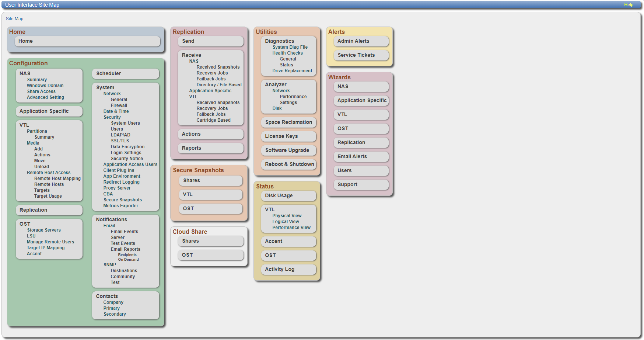
Task: Open Cloud Share Shares
Action: pos(211,241)
